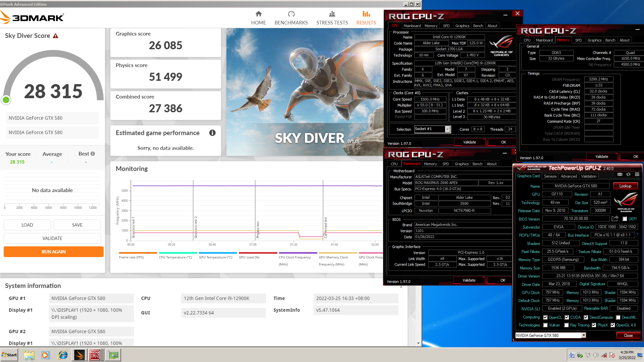Click the Safely Remove Hardware tray icon
The height and width of the screenshot is (362, 644).
click(580, 355)
